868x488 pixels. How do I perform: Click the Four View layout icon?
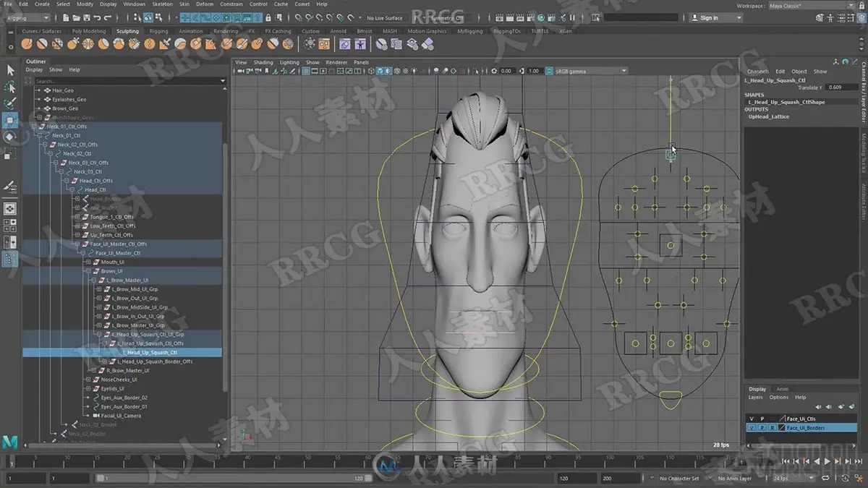pos(10,225)
